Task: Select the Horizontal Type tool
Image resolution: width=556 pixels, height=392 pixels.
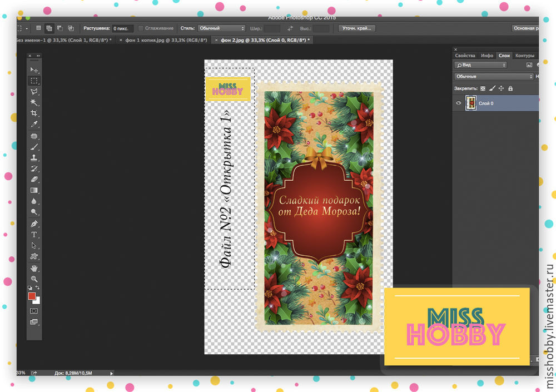Action: [x=34, y=235]
